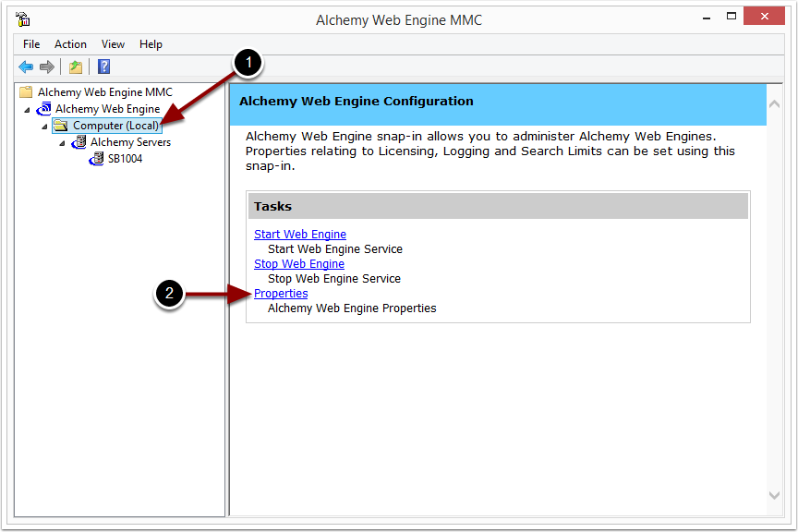The width and height of the screenshot is (798, 532).
Task: Click the scroll-down arrow in the right pane
Action: [775, 495]
